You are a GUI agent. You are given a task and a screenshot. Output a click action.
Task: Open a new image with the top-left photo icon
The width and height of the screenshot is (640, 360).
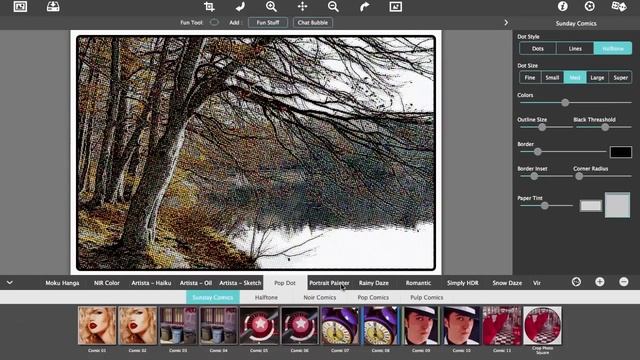click(20, 7)
